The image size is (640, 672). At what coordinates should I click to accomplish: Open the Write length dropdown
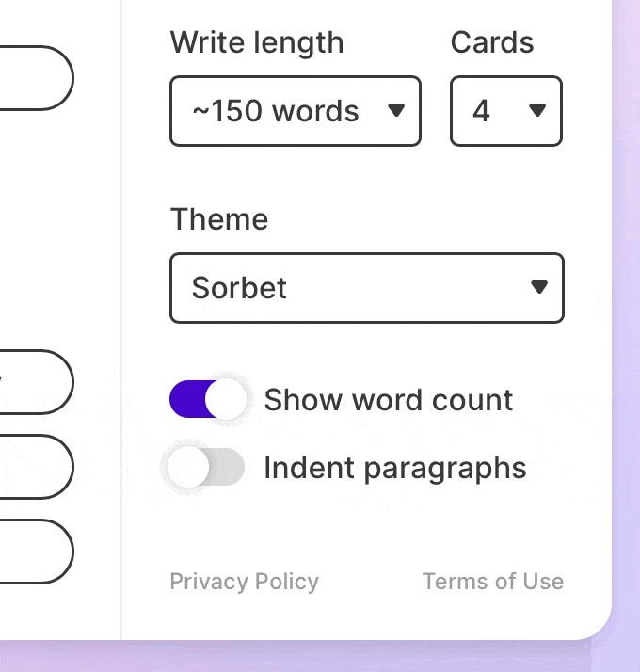click(x=295, y=111)
